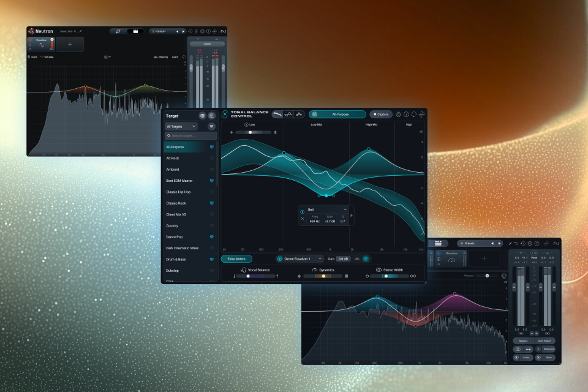The image size is (588, 392).
Task: Click the Extra Meters button
Action: pyautogui.click(x=236, y=259)
